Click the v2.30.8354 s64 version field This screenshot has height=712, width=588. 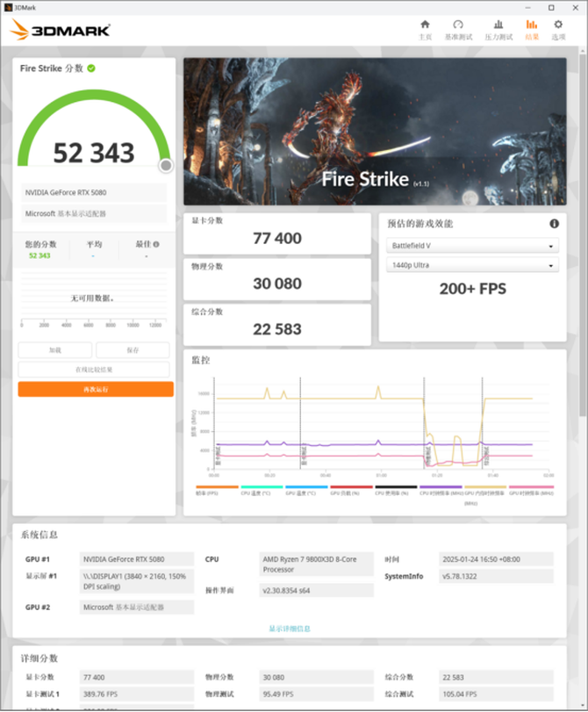317,590
